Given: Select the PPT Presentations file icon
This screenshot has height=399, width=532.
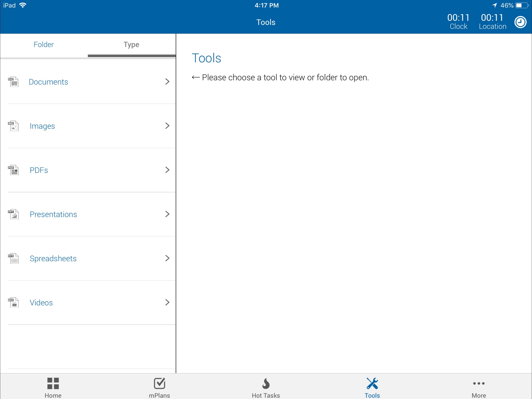Looking at the screenshot, I should tap(13, 214).
